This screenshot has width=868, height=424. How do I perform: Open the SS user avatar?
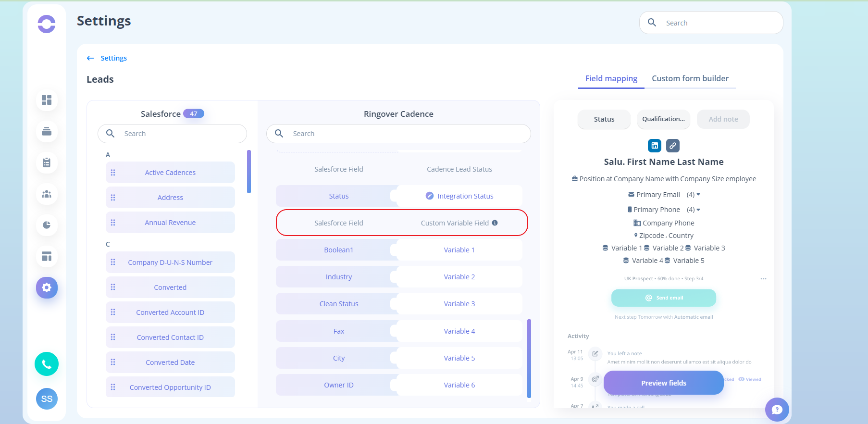coord(47,399)
